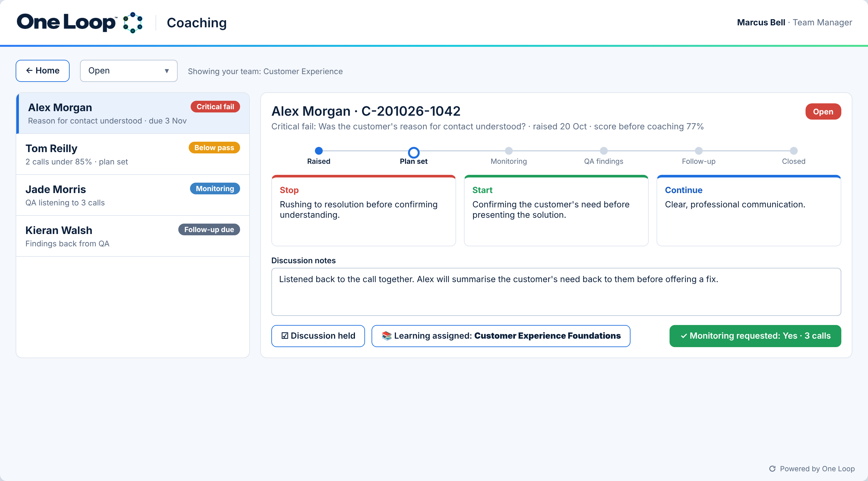Click 'Findings back from QA' text
The width and height of the screenshot is (868, 481).
click(x=67, y=244)
